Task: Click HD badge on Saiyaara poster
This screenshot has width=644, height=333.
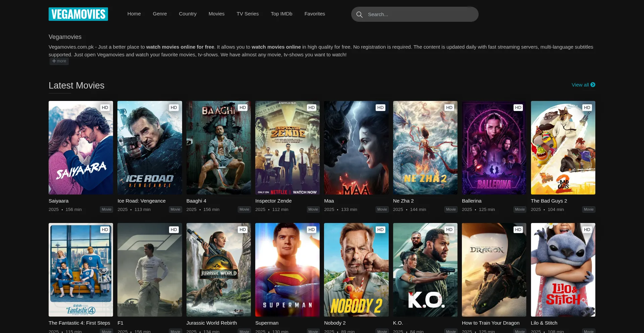Action: [x=105, y=108]
